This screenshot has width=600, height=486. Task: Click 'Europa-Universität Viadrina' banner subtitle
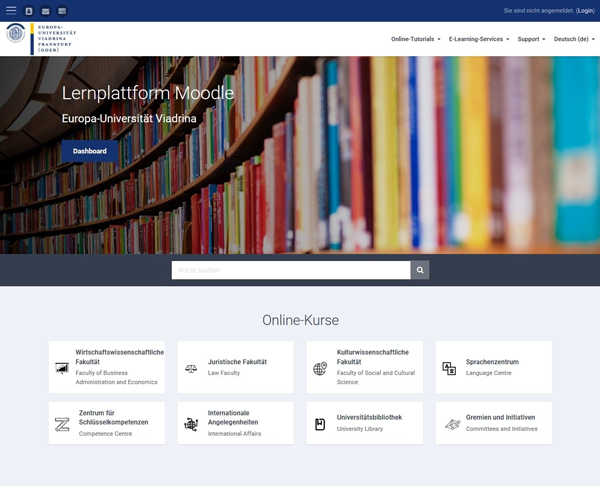129,119
